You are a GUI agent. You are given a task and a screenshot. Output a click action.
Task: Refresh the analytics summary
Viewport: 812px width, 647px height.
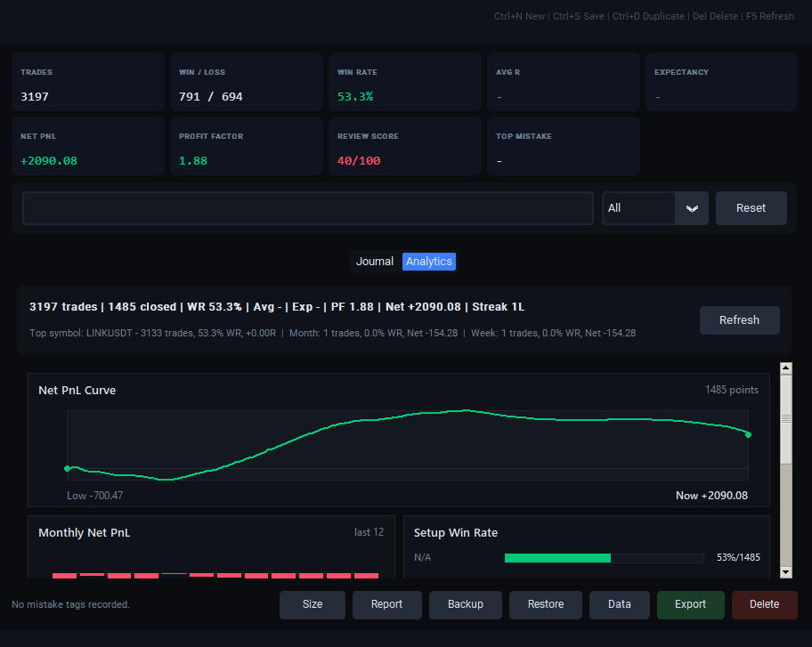click(740, 319)
